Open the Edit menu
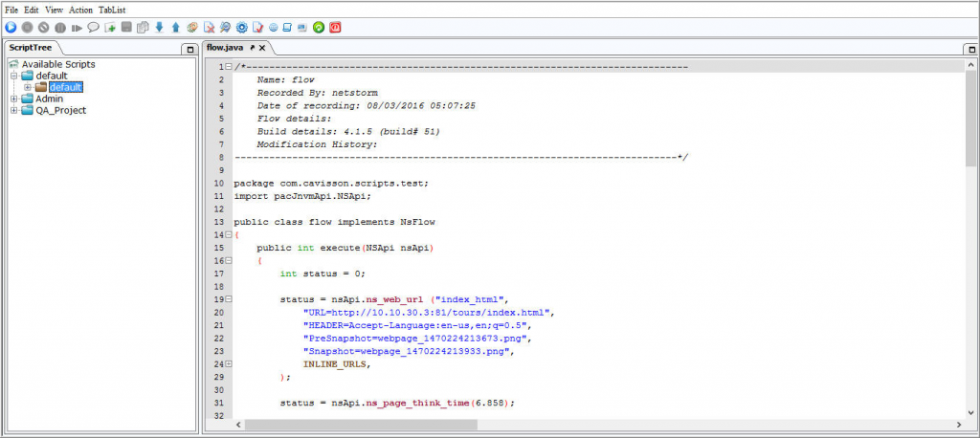 point(32,10)
